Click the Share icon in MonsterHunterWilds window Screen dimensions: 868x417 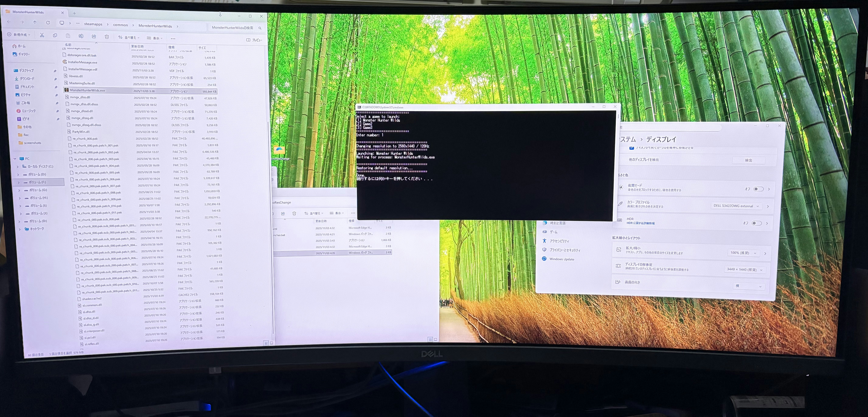(x=94, y=36)
